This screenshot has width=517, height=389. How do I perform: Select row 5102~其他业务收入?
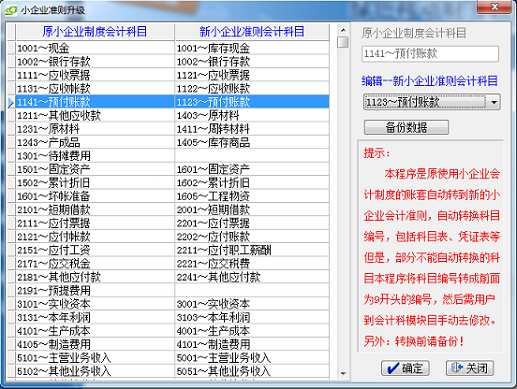pyautogui.click(x=95, y=371)
